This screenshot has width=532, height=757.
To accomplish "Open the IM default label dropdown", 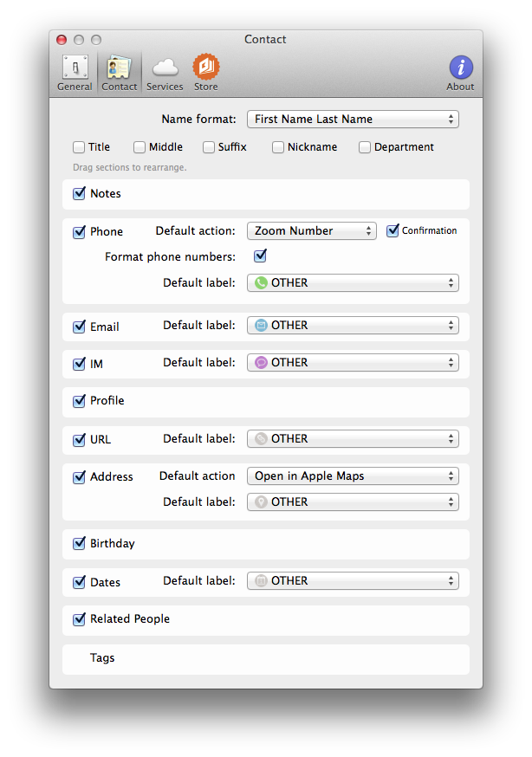I will point(353,363).
